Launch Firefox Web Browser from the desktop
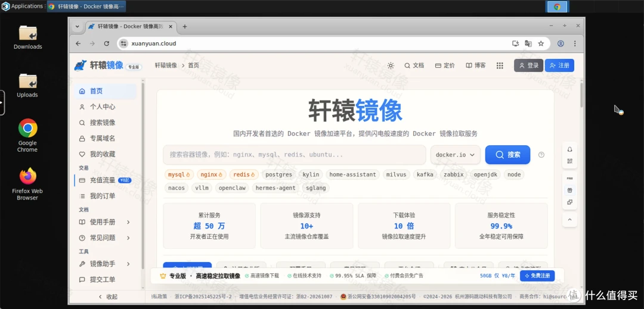Screen dimensions: 644x309 [27, 183]
